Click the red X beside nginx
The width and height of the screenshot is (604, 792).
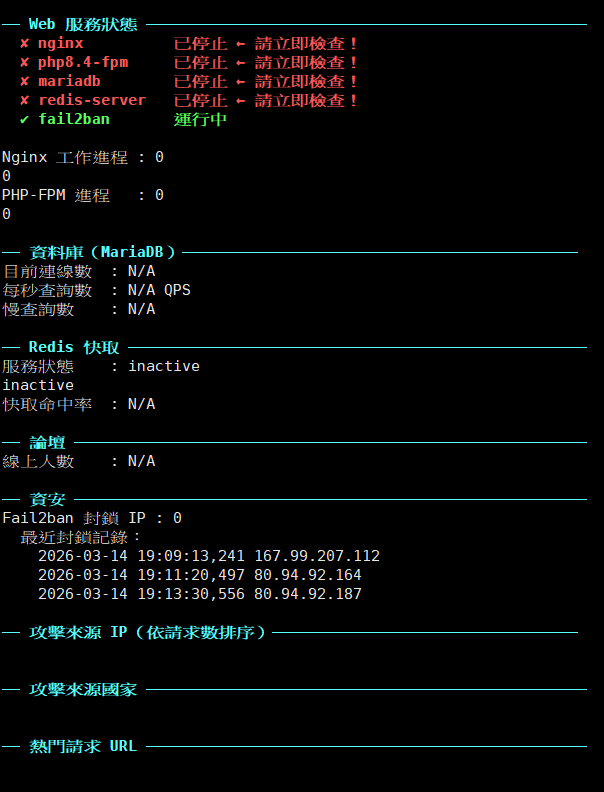[24, 44]
